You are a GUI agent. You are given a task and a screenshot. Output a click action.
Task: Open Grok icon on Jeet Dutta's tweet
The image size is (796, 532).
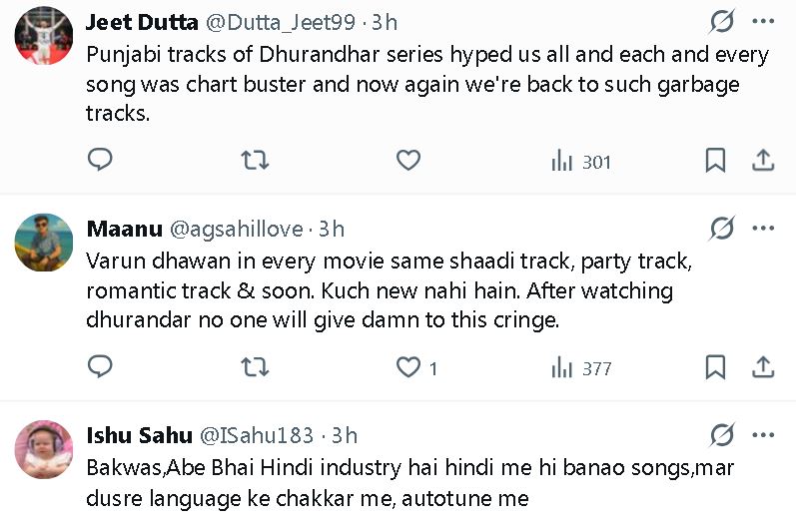[x=721, y=22]
